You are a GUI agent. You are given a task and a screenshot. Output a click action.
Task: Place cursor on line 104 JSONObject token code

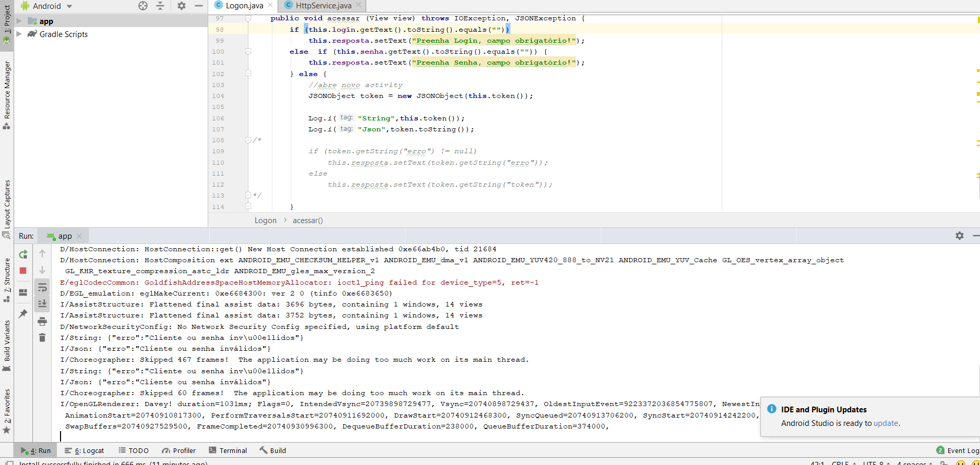[x=421, y=96]
